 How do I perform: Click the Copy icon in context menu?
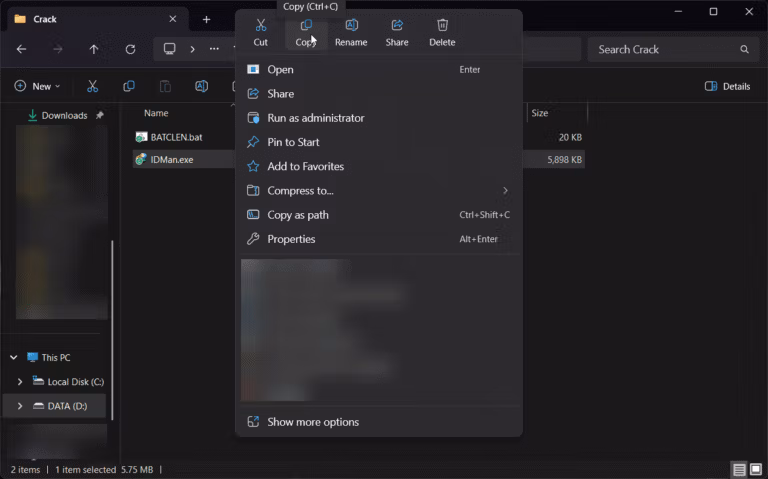click(306, 25)
